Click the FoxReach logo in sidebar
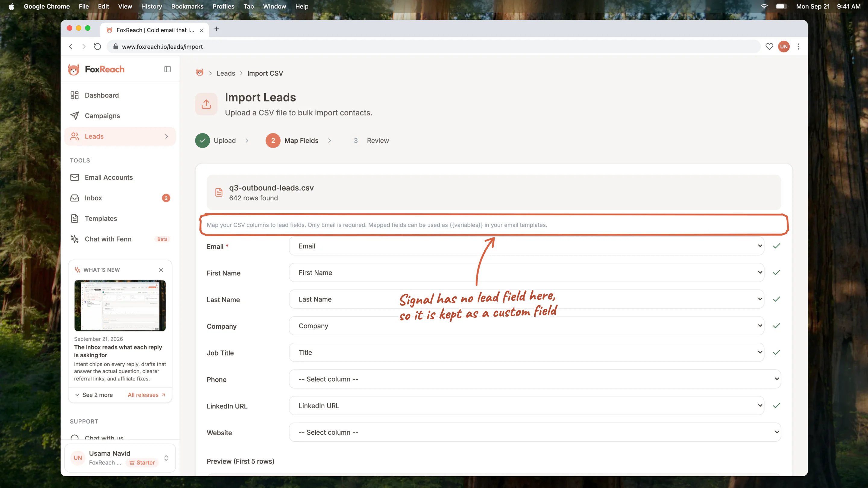868x488 pixels. coord(96,69)
